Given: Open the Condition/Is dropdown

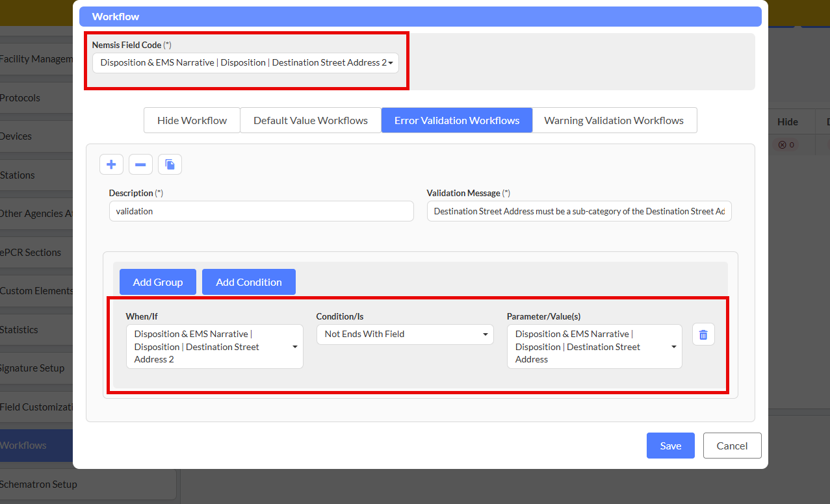Looking at the screenshot, I should tap(404, 334).
